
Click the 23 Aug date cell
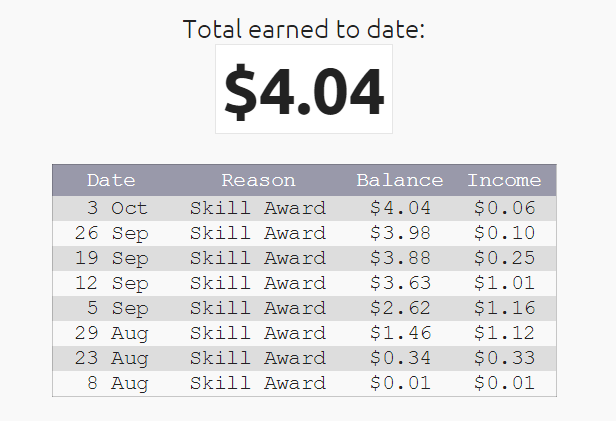click(x=111, y=358)
